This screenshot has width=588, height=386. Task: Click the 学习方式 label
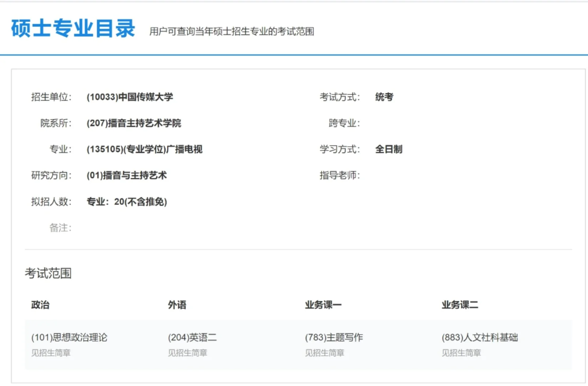coord(340,149)
